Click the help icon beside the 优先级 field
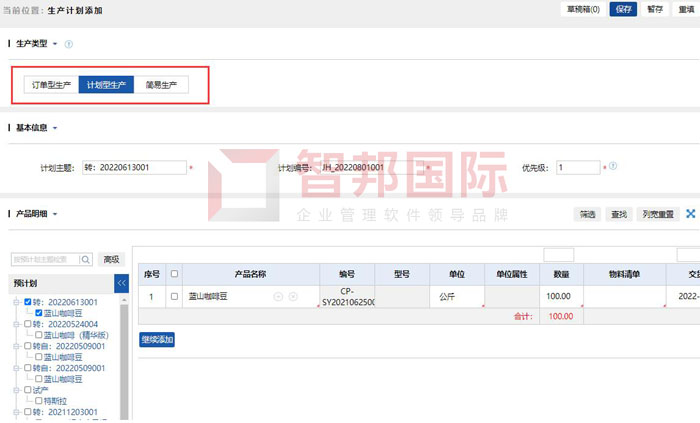 click(x=612, y=166)
